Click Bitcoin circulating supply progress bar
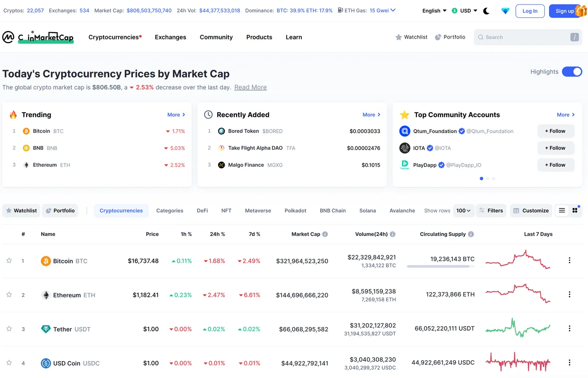Image resolution: width=588 pixels, height=378 pixels. tap(441, 266)
